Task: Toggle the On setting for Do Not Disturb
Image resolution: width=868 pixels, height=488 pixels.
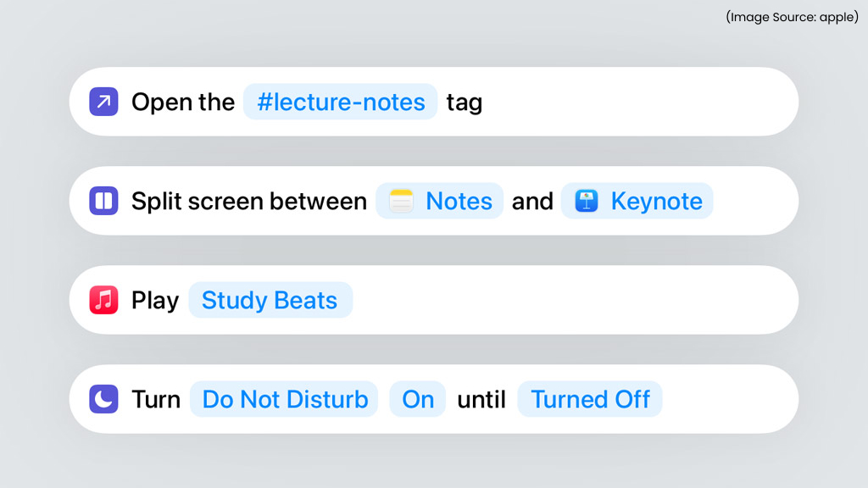Action: click(417, 399)
